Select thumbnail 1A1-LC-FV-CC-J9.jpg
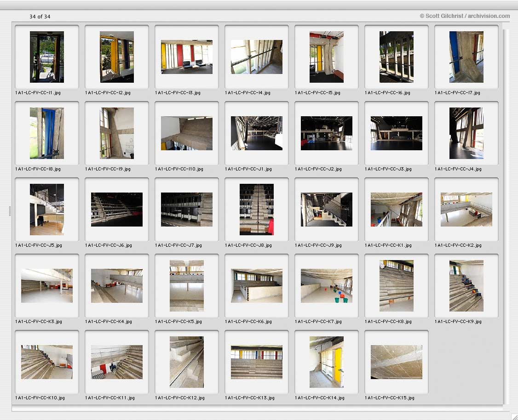 326,210
